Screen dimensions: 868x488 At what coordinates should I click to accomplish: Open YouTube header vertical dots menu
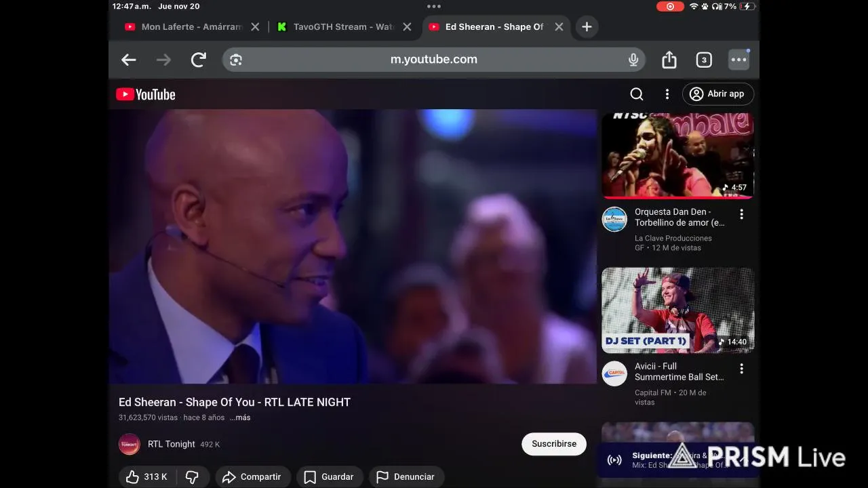coord(667,94)
